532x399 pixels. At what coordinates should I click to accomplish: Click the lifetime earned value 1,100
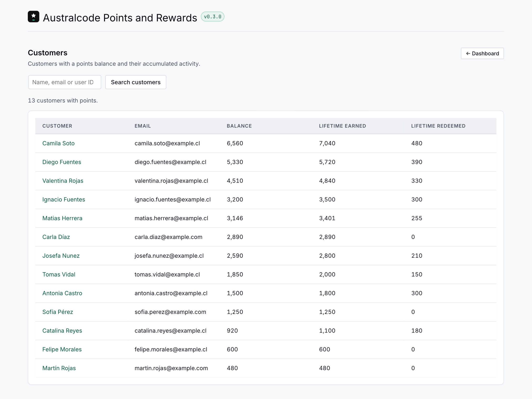[x=327, y=331]
